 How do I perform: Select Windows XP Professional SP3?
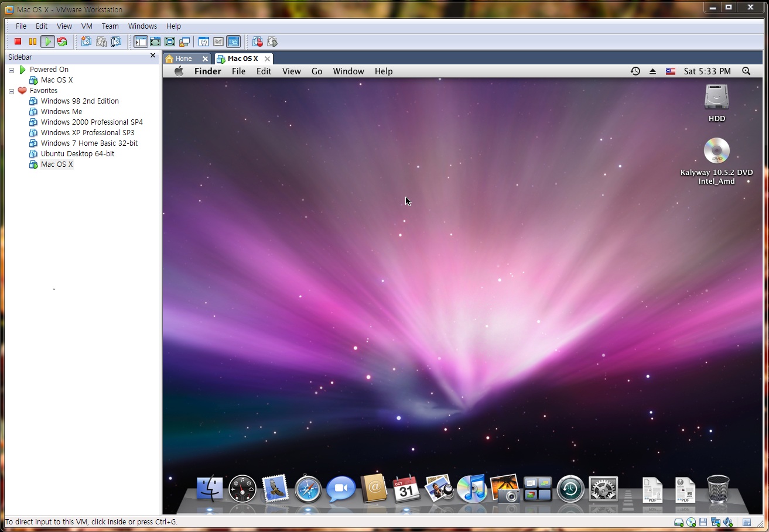(87, 133)
